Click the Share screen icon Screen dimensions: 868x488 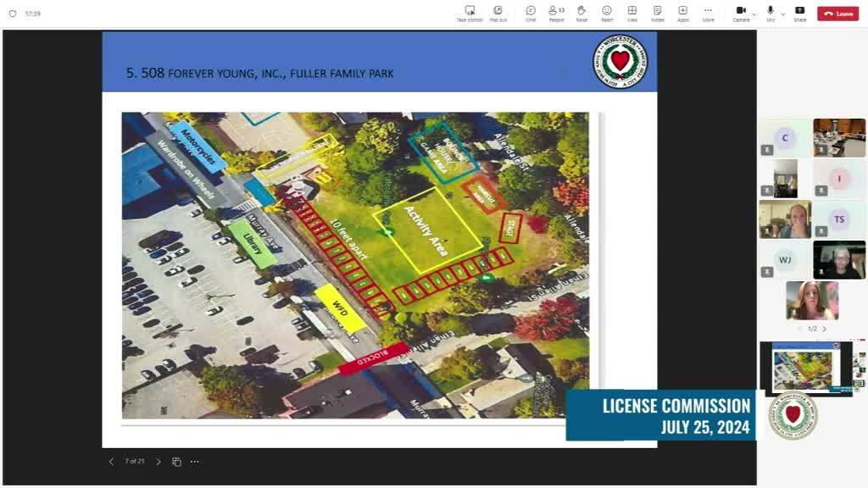coord(800,10)
